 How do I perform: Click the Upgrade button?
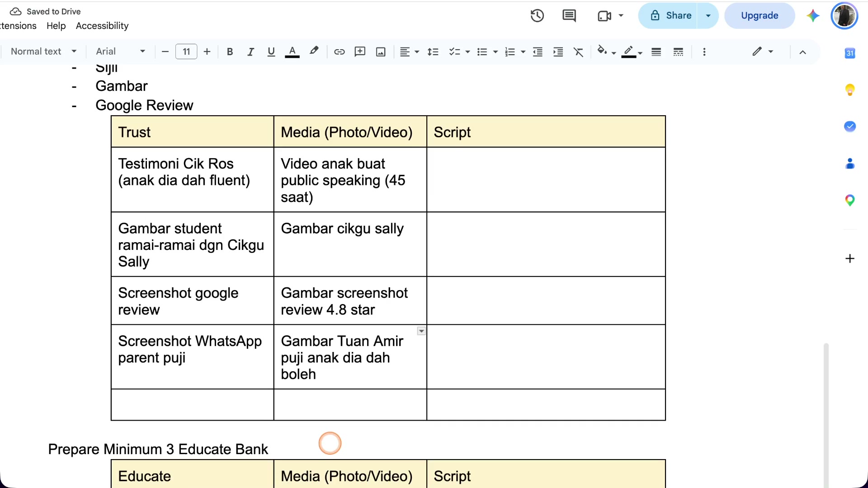(x=759, y=16)
